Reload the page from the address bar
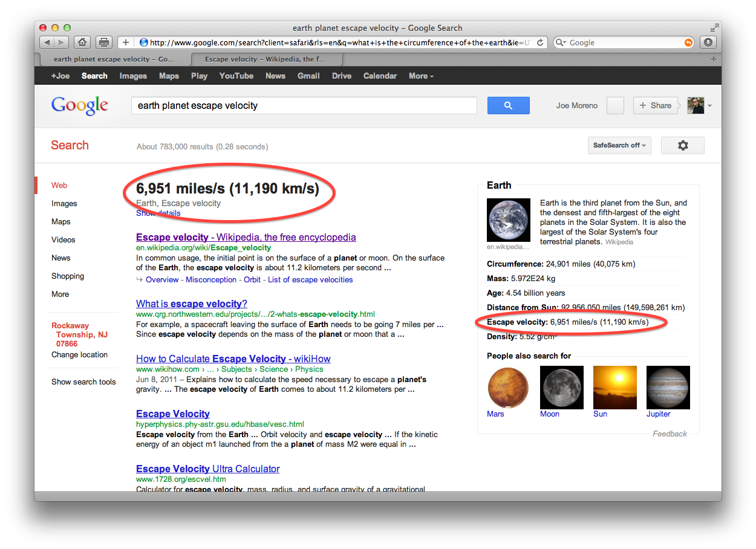This screenshot has height=549, width=756. pos(540,42)
